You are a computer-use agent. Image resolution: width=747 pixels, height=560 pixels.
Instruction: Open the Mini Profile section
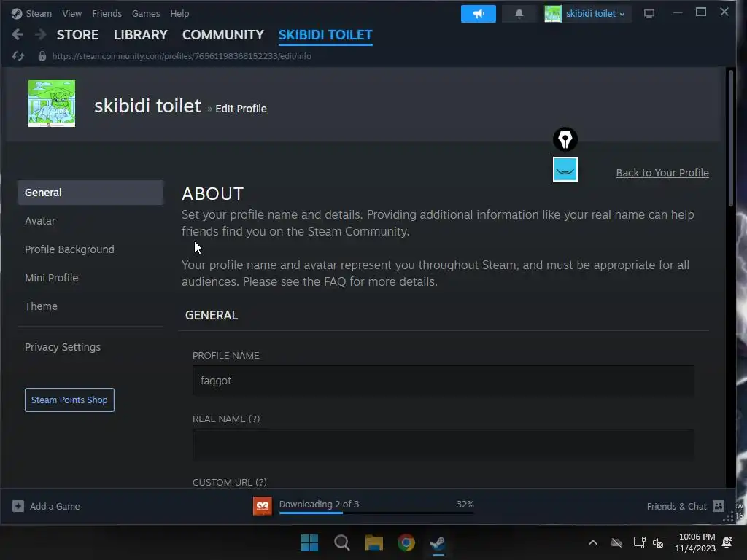pyautogui.click(x=52, y=278)
